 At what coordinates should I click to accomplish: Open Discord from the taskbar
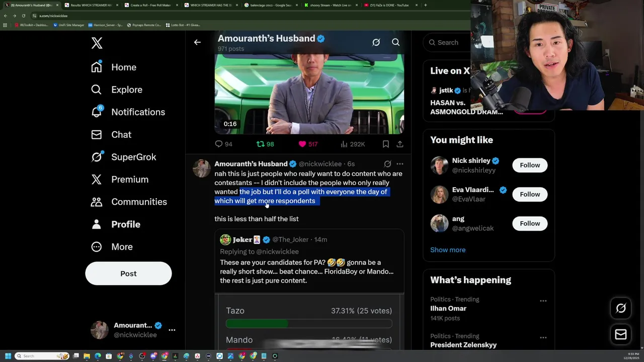pyautogui.click(x=153, y=356)
